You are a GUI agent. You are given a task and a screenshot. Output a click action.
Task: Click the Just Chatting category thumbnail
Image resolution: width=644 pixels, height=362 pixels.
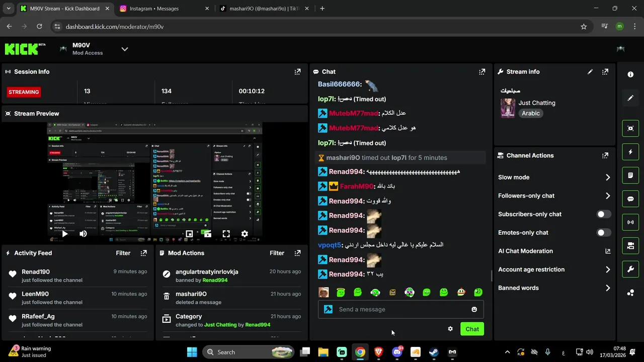pyautogui.click(x=508, y=108)
